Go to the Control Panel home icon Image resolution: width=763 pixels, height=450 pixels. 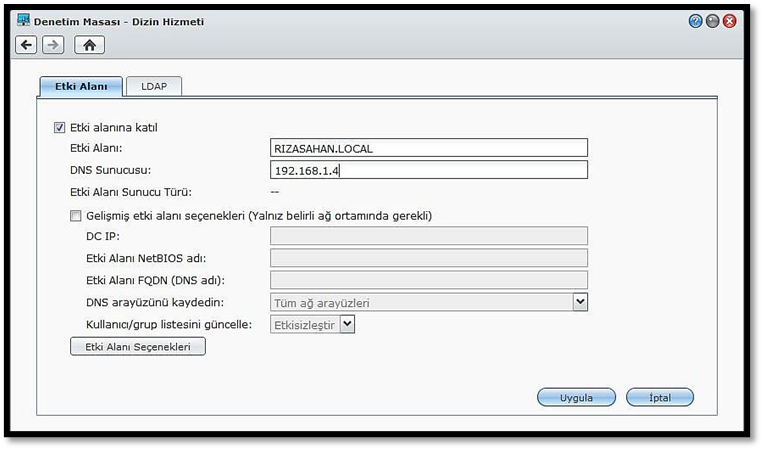click(89, 44)
